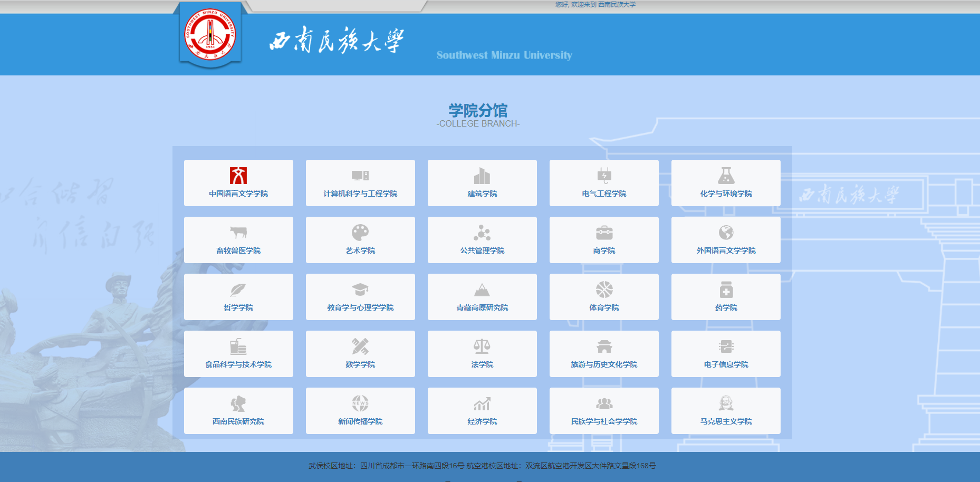Image resolution: width=980 pixels, height=482 pixels.
Task: Visit the 新闻传播学院 link
Action: (x=360, y=421)
